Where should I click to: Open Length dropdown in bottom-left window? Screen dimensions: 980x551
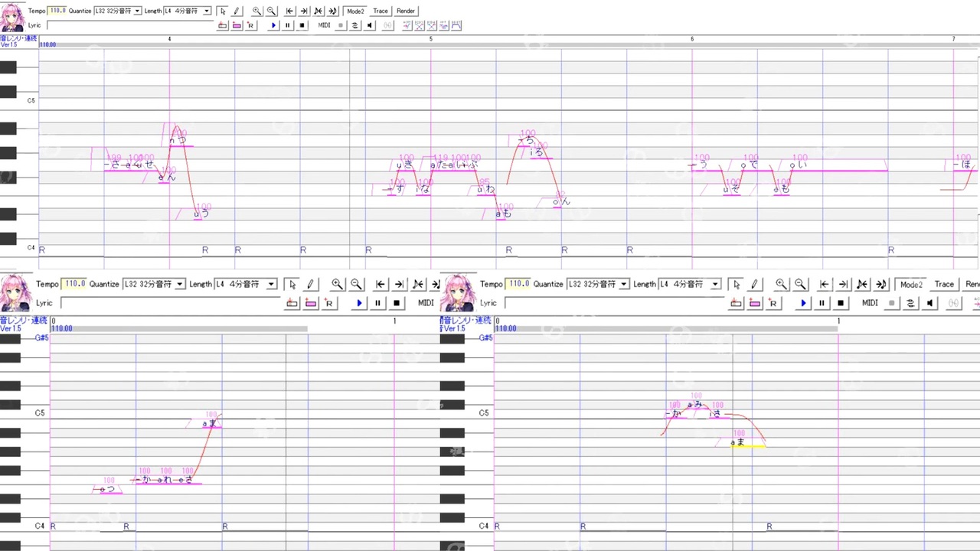tap(245, 284)
